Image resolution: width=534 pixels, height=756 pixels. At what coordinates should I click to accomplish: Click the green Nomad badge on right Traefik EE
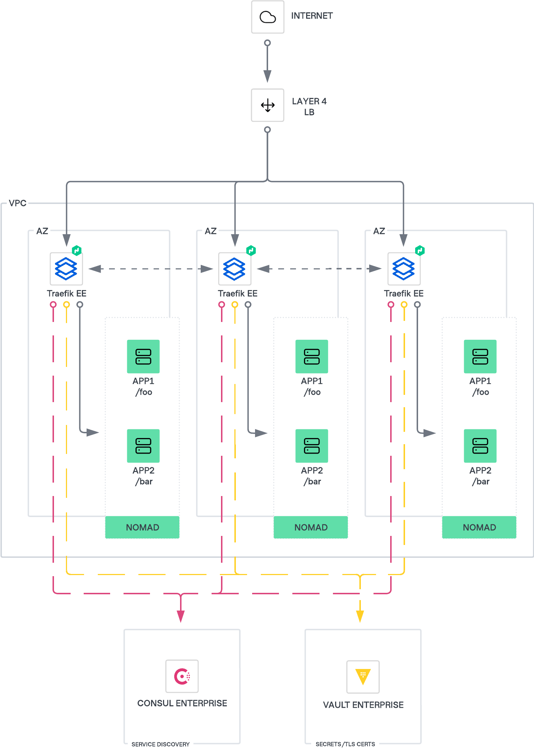[x=420, y=251]
